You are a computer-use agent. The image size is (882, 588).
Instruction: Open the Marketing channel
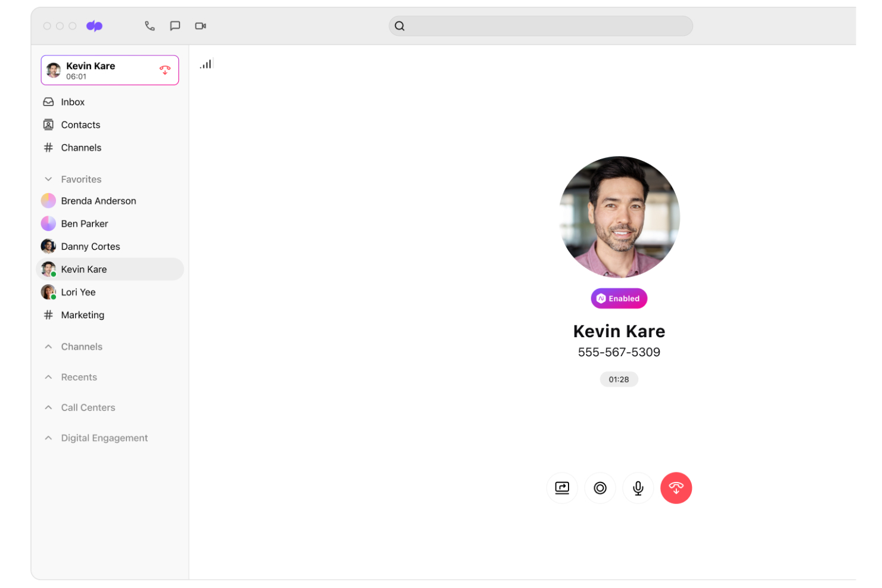(x=82, y=315)
